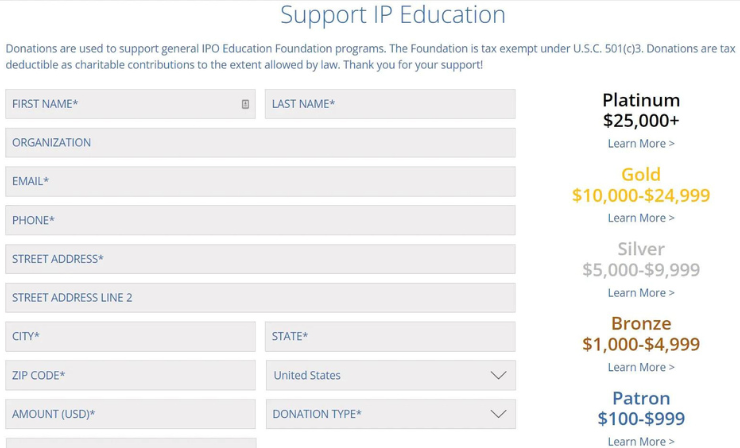
Task: Click the Zip Code field
Action: 130,375
